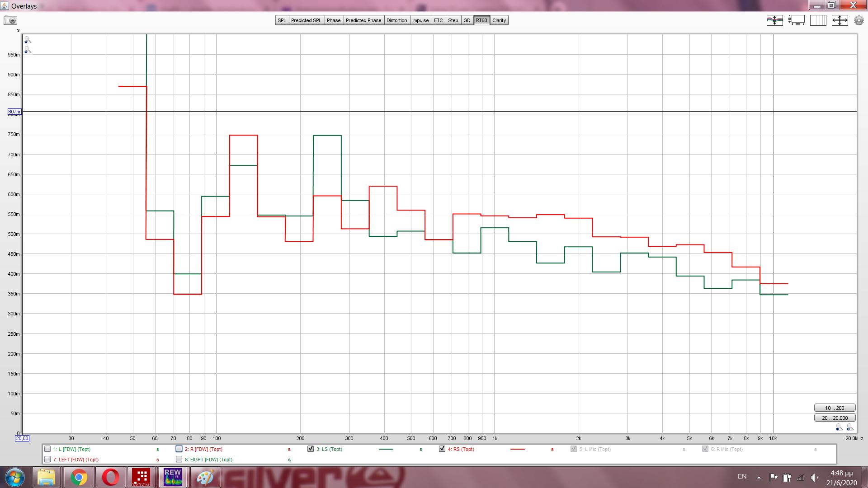
Task: Click the capture graph camera icon
Action: pyautogui.click(x=10, y=20)
